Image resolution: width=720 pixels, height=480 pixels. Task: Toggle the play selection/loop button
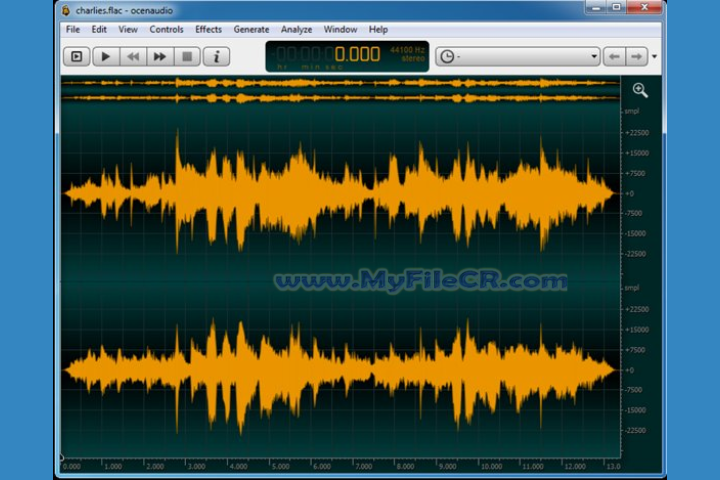click(x=76, y=56)
